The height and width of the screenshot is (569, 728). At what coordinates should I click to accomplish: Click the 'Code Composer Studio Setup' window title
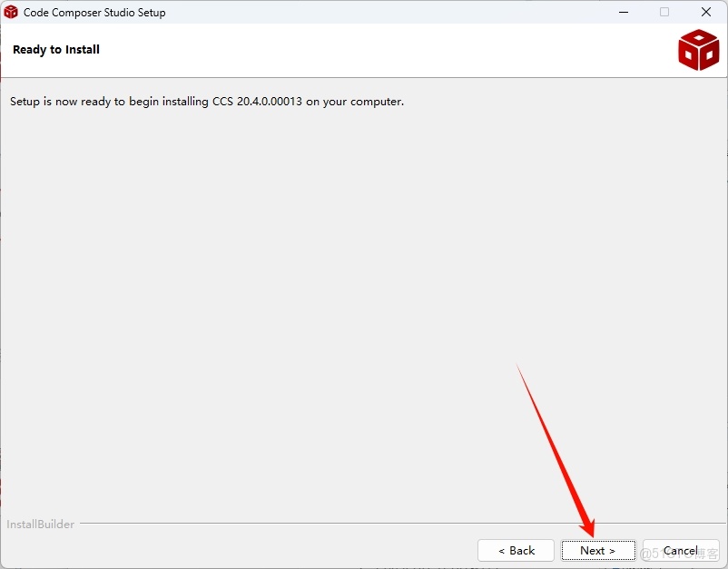point(94,13)
